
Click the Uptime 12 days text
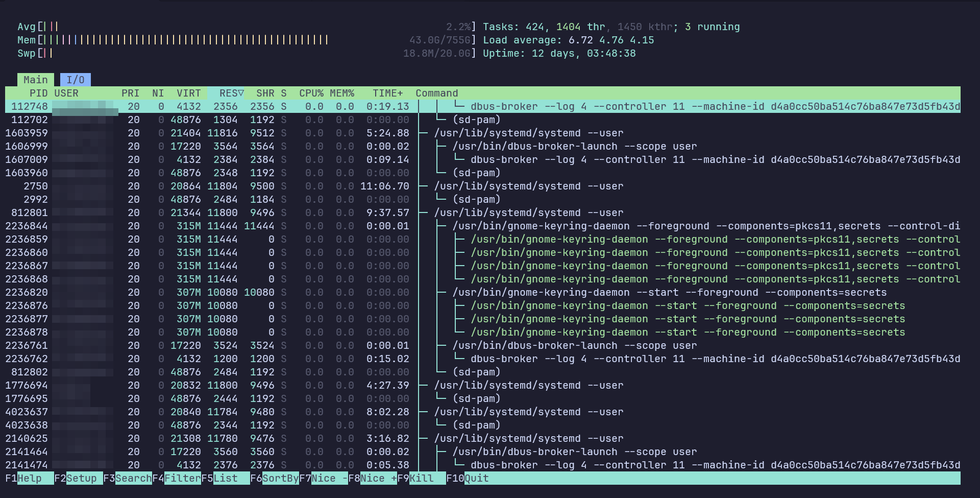559,53
